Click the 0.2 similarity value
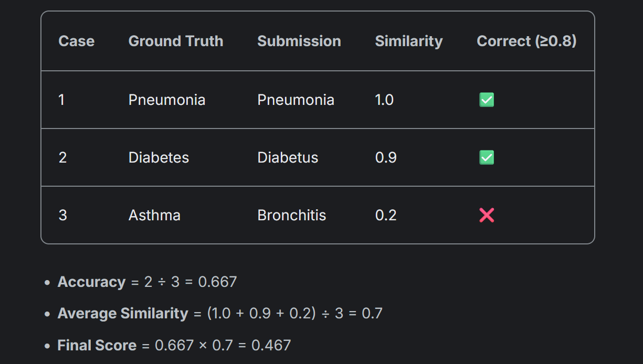Viewport: 643px width, 364px height. tap(386, 215)
